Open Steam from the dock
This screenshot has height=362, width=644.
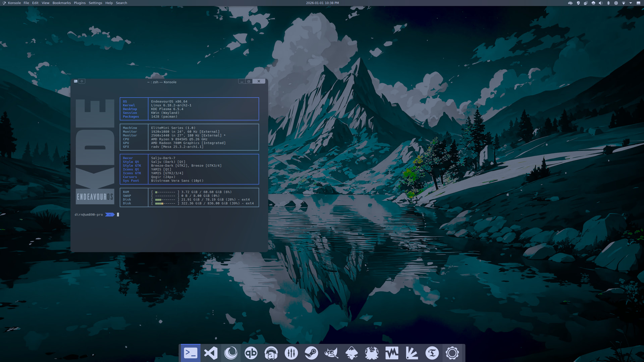pos(311,353)
